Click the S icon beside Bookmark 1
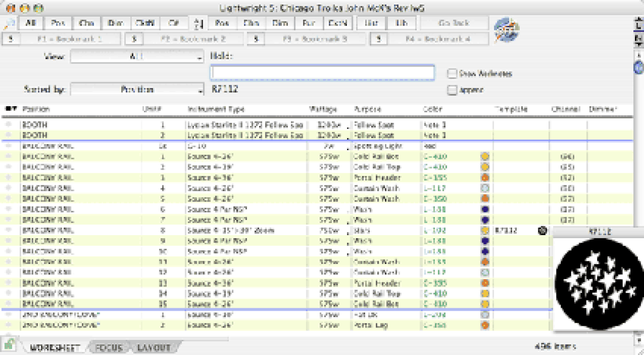This screenshot has height=355, width=644. click(x=11, y=39)
